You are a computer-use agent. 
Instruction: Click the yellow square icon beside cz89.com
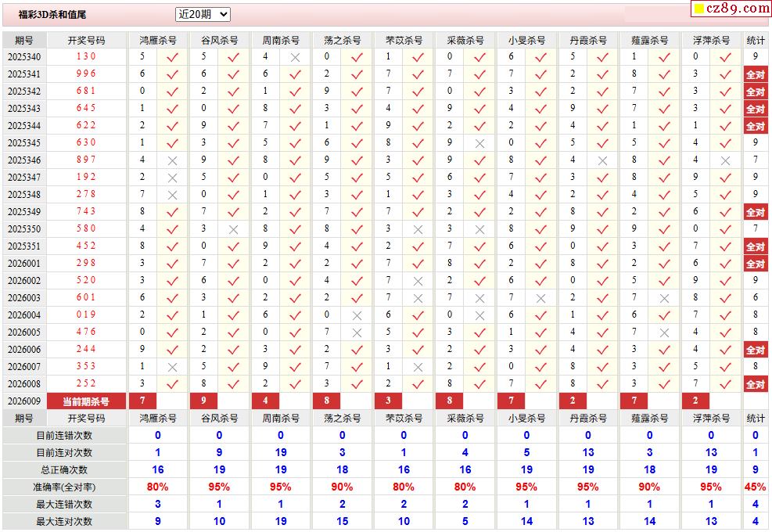[698, 9]
